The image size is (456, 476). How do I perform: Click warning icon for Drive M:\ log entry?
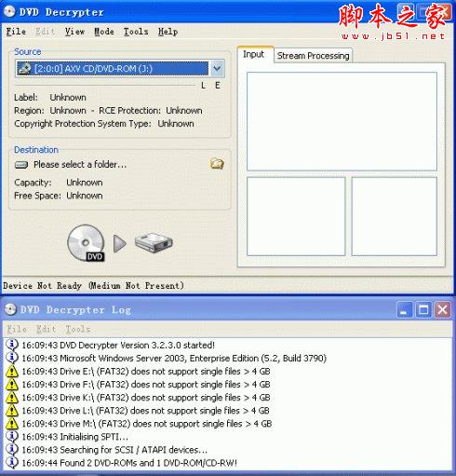12,423
